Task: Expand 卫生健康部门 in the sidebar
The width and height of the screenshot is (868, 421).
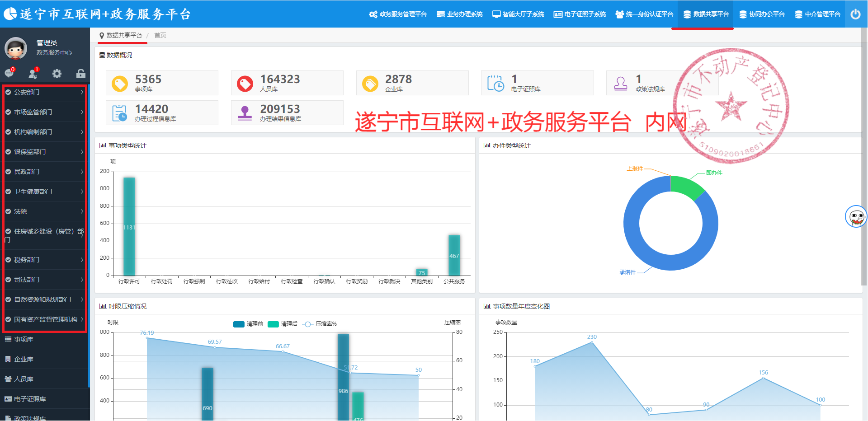Action: point(44,192)
